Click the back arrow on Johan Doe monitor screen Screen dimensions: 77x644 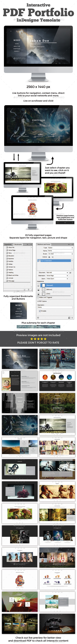(x=11, y=31)
